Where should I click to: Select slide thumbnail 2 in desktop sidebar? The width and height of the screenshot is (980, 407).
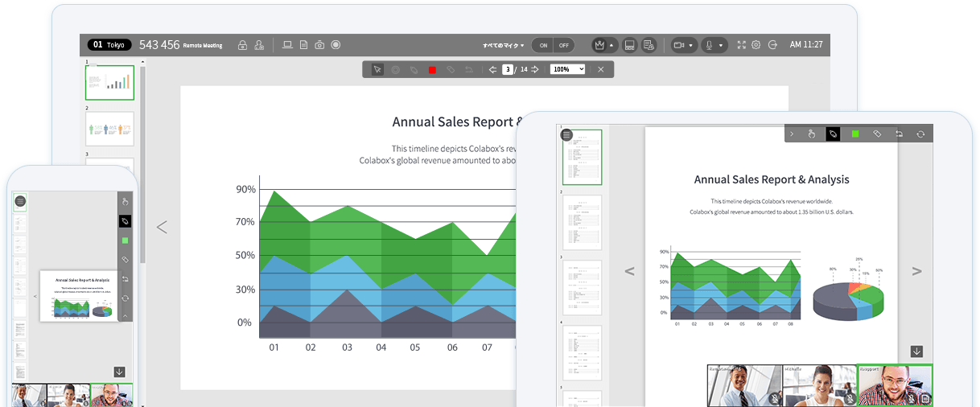(x=109, y=129)
